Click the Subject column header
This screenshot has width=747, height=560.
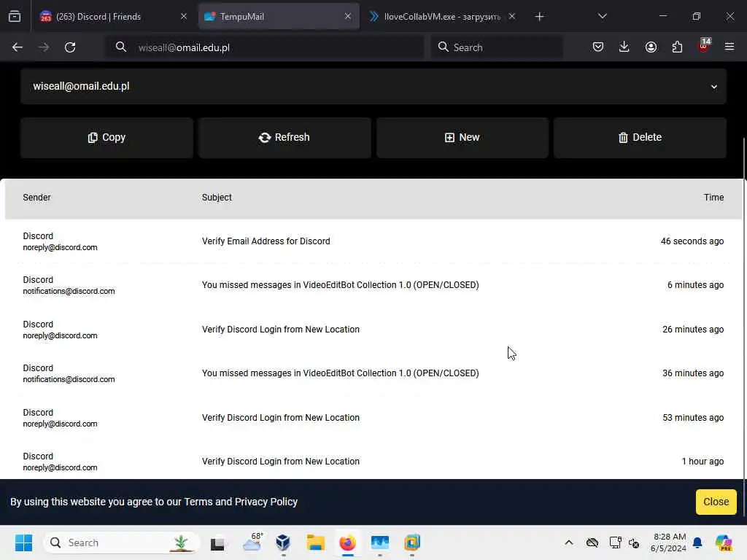click(x=217, y=198)
